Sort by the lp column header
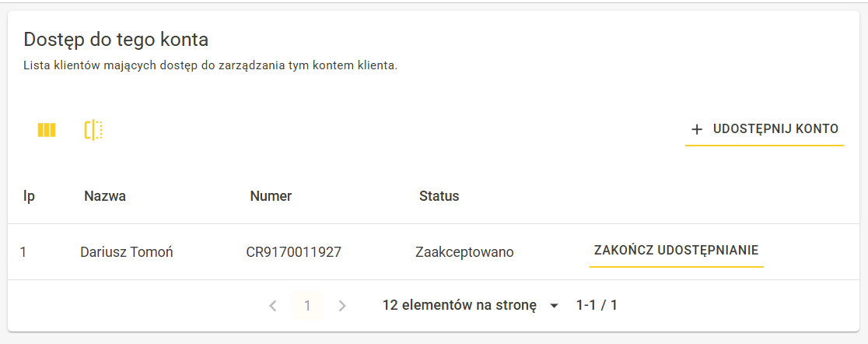The height and width of the screenshot is (344, 868). [29, 196]
